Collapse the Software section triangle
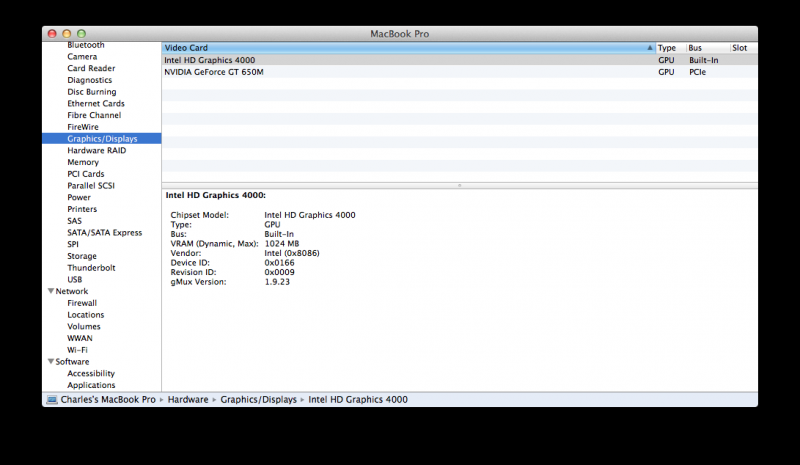The image size is (800, 465). (x=51, y=361)
